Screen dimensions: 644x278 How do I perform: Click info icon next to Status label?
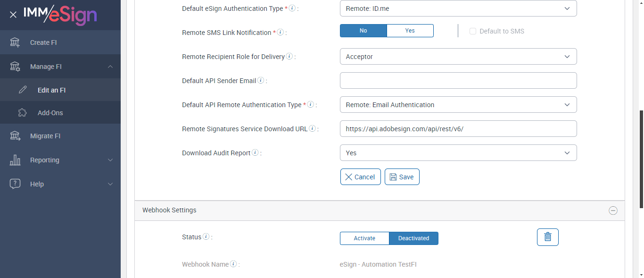pos(206,236)
